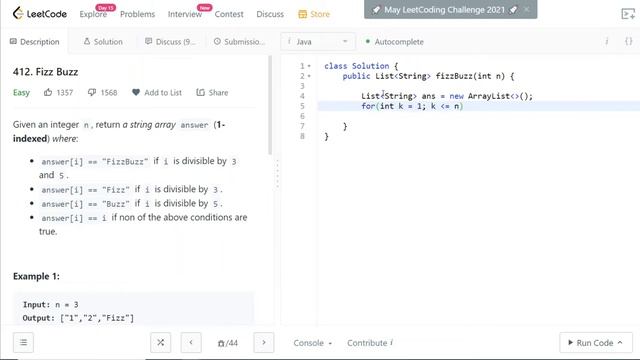The image size is (640, 360).
Task: Click the Example 1 heading
Action: pyautogui.click(x=36, y=276)
